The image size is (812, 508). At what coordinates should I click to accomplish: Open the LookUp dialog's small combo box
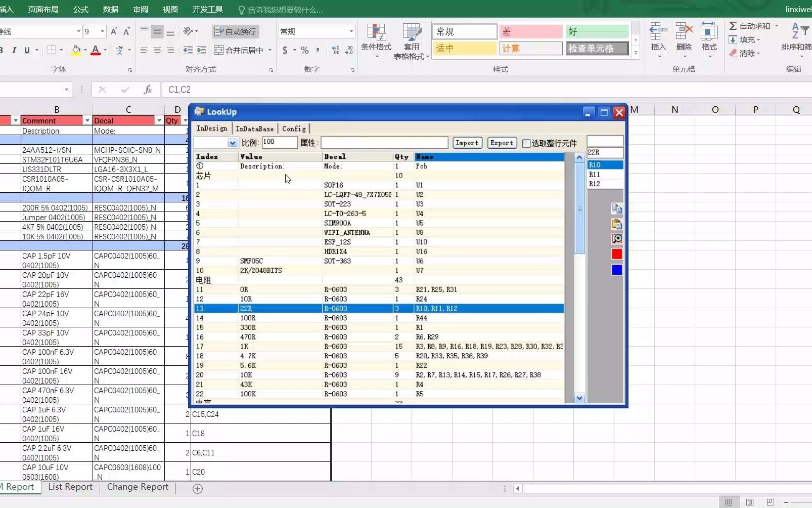pyautogui.click(x=233, y=143)
